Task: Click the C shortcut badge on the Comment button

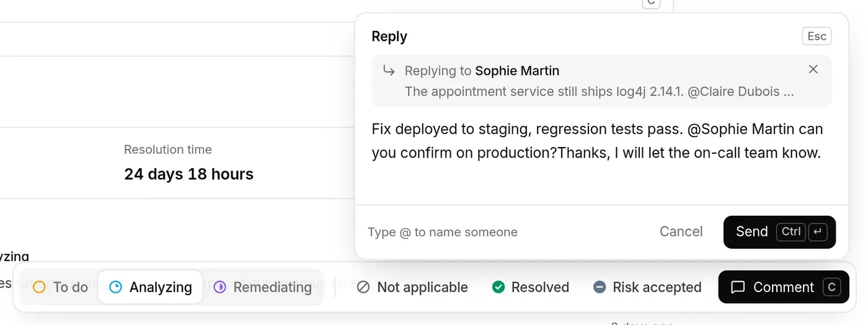Action: (x=831, y=287)
